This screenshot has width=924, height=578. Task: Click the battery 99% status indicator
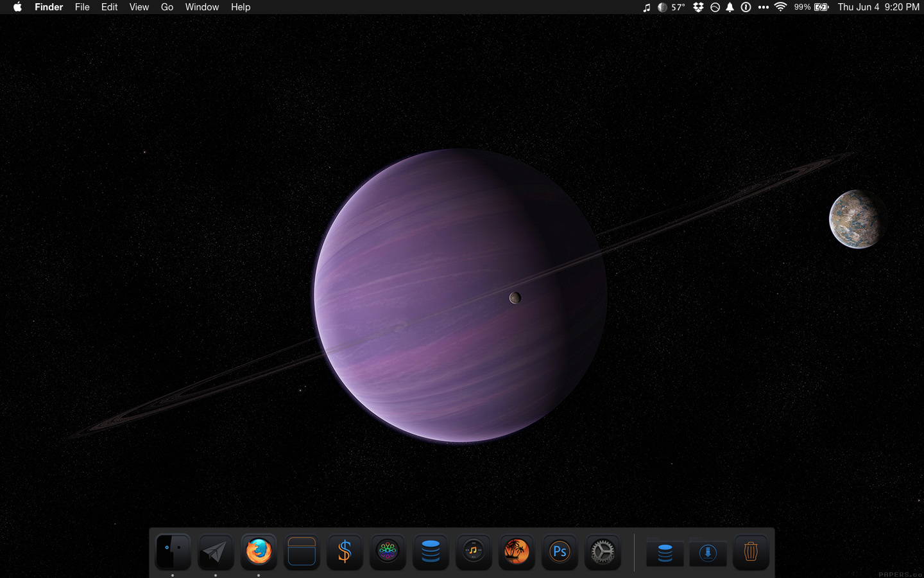tap(811, 7)
